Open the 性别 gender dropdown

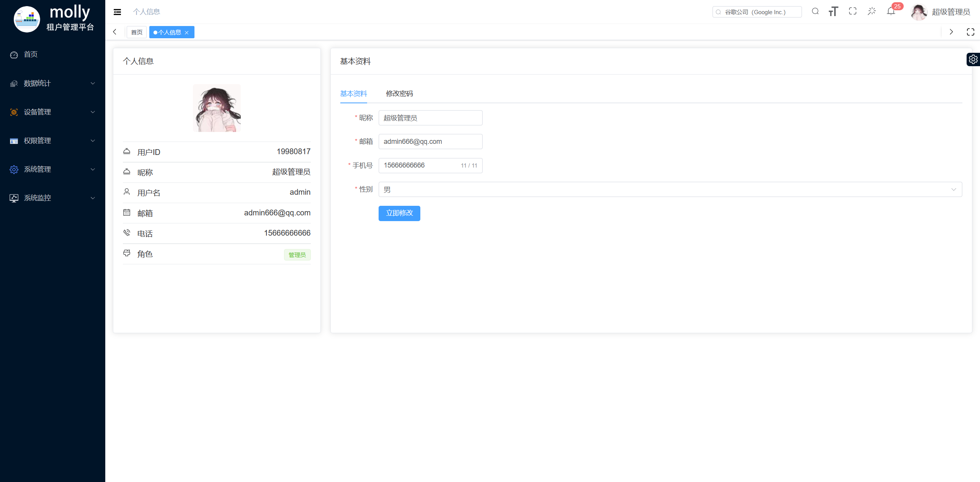(x=670, y=189)
